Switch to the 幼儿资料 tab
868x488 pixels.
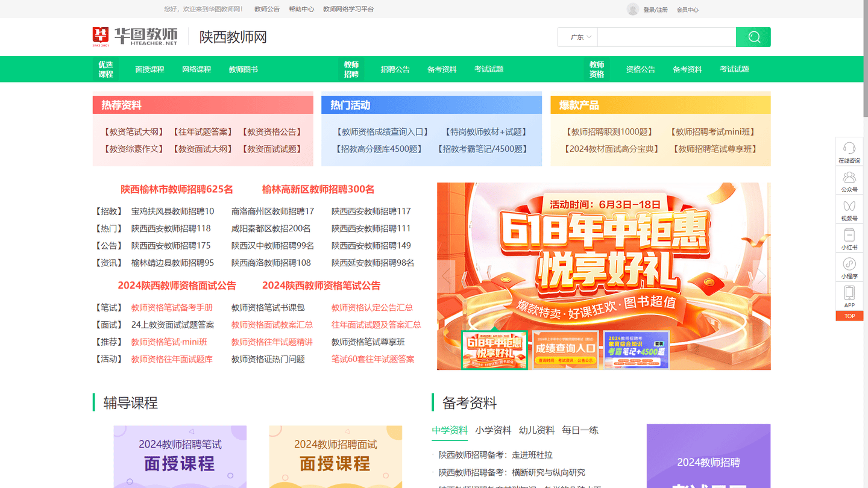pyautogui.click(x=536, y=430)
